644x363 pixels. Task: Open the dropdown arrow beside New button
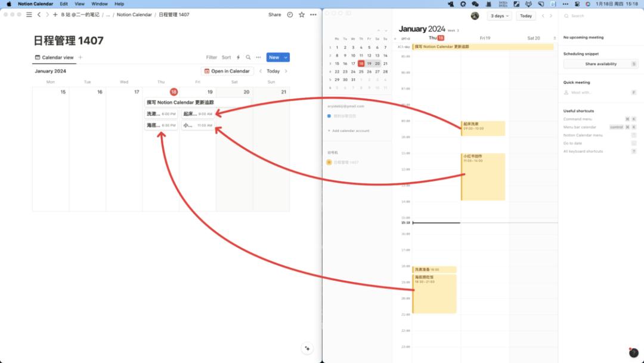tap(286, 57)
